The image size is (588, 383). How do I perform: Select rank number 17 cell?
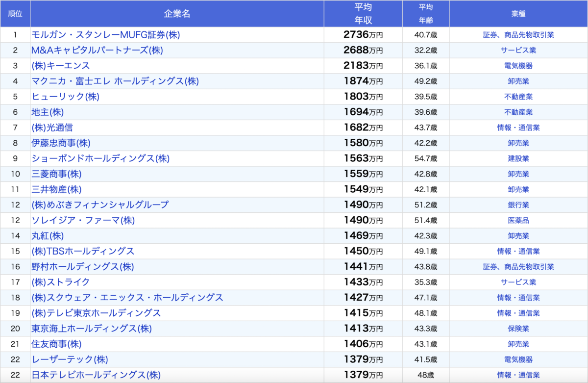click(15, 282)
